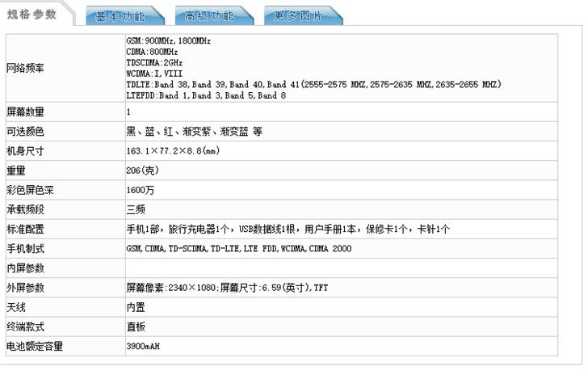Click the 屏幕数量 value 1
This screenshot has height=375, width=588.
pos(128,112)
